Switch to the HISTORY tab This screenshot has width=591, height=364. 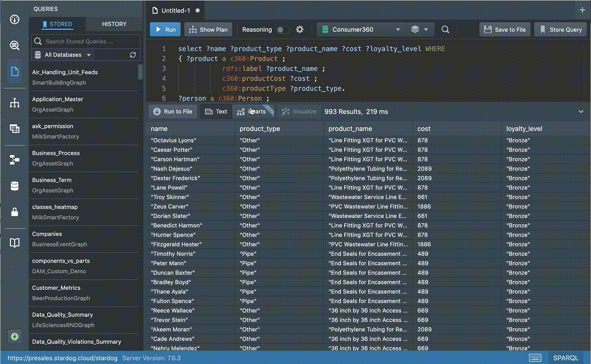click(x=114, y=24)
